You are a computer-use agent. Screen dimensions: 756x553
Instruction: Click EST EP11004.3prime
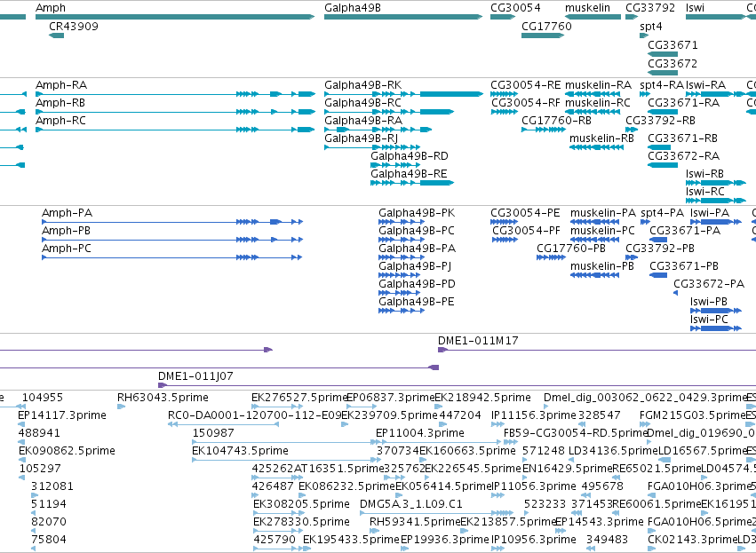pos(438,442)
